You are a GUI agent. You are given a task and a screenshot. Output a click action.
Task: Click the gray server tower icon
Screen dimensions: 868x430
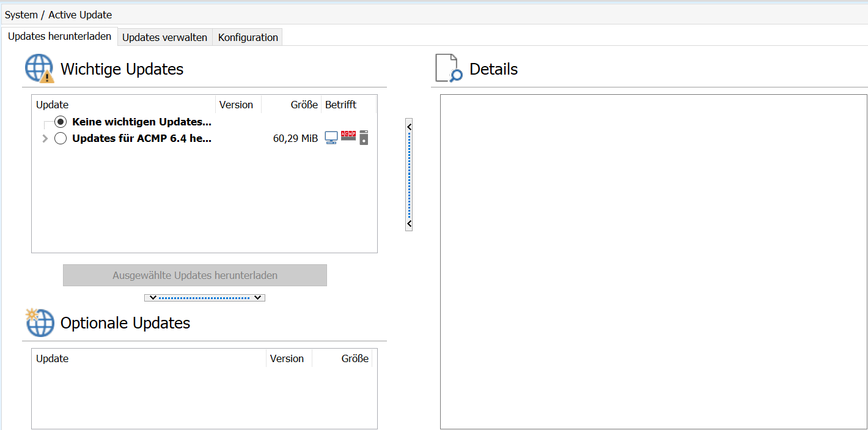[x=364, y=138]
